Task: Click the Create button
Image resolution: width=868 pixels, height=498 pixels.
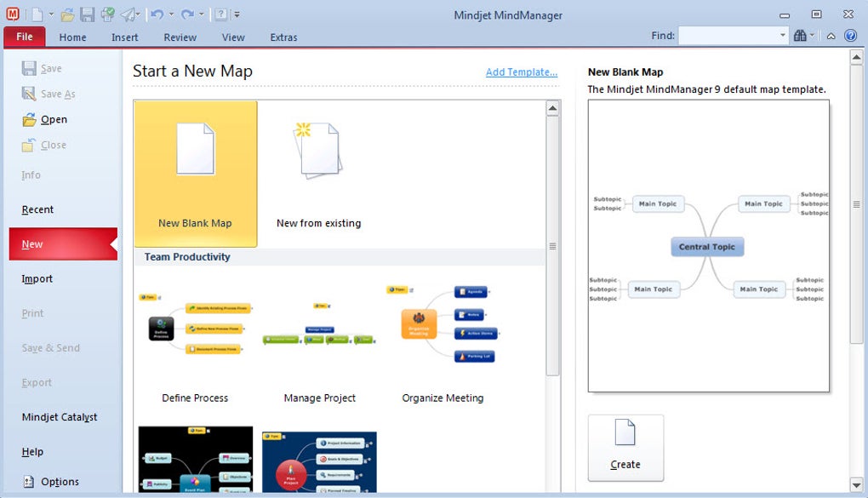Action: click(x=625, y=448)
